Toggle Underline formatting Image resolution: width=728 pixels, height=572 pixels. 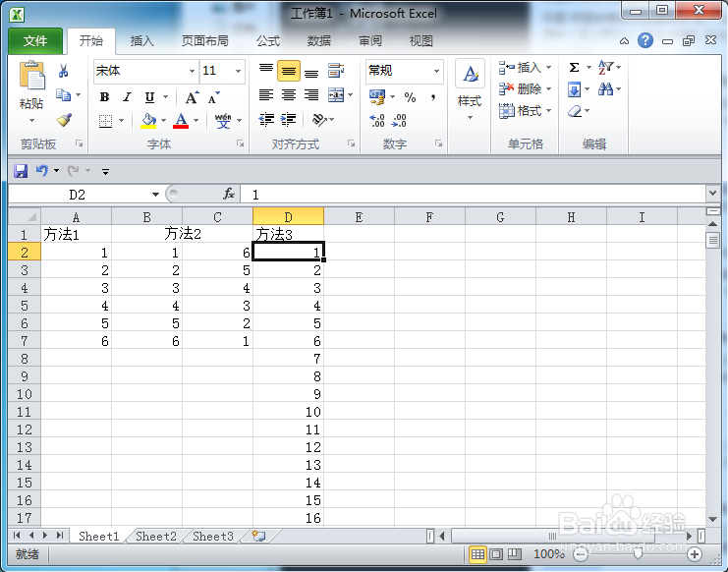pos(149,97)
